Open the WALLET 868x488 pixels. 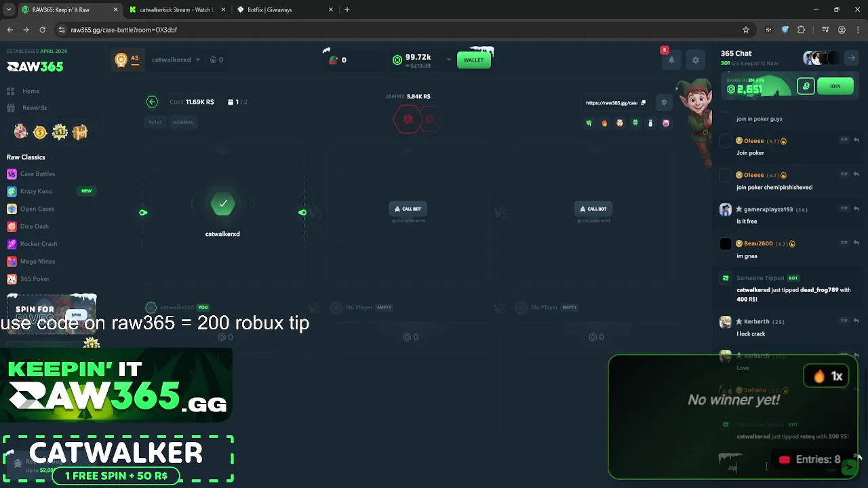[473, 60]
